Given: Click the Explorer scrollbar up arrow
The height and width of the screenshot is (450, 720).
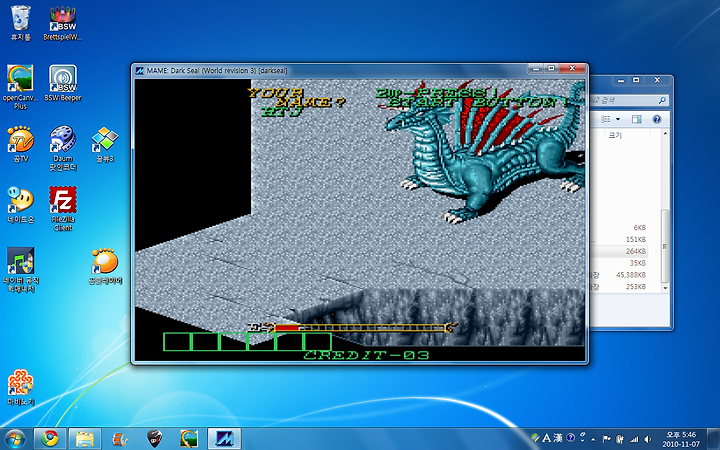Looking at the screenshot, I should [x=665, y=134].
